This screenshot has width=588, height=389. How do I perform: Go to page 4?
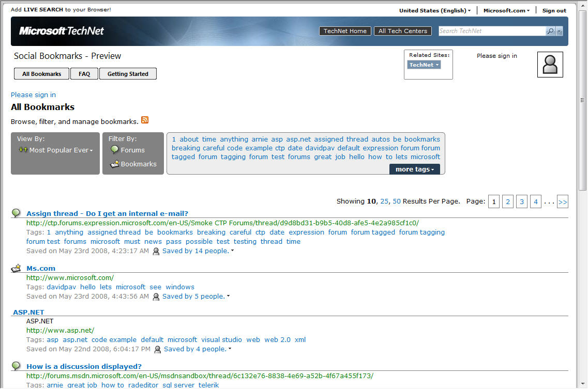tap(535, 201)
